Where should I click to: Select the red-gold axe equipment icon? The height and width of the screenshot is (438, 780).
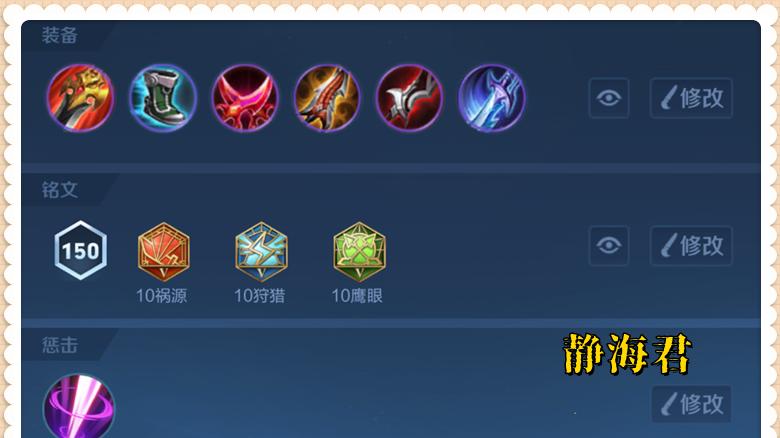80,98
